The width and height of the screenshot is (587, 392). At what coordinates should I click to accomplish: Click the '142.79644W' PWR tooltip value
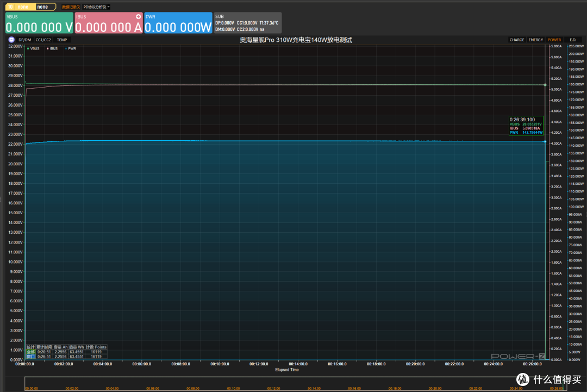[532, 133]
